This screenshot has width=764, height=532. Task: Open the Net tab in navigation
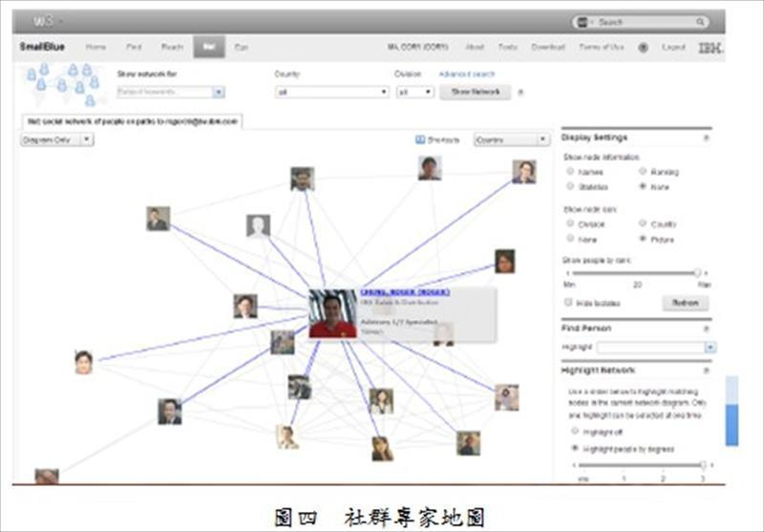[208, 47]
